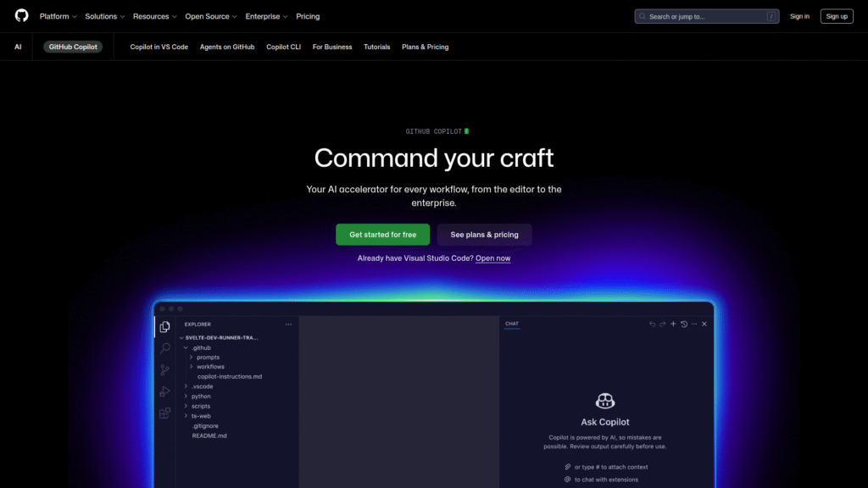868x488 pixels.
Task: Click the Copilot robot icon in chat
Action: pyautogui.click(x=605, y=402)
